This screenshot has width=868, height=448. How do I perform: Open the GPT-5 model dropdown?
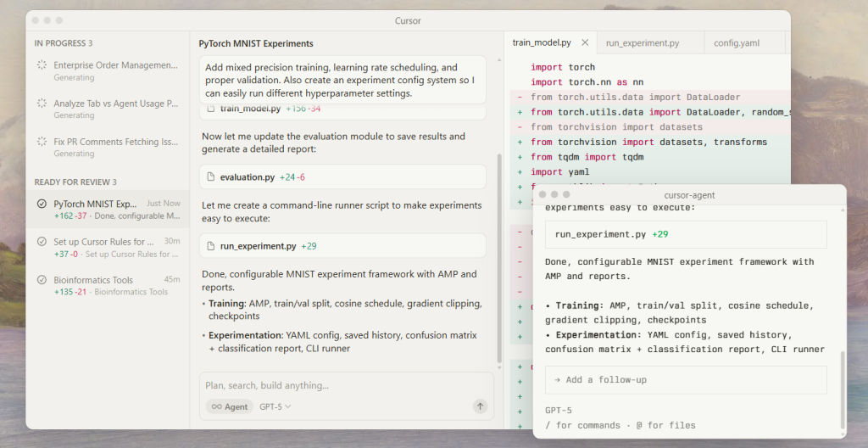pos(275,407)
